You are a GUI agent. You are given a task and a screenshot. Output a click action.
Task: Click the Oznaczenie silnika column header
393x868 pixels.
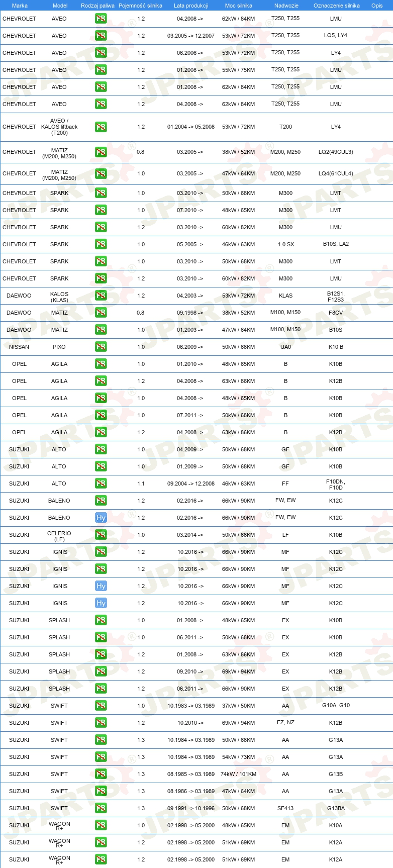(337, 6)
